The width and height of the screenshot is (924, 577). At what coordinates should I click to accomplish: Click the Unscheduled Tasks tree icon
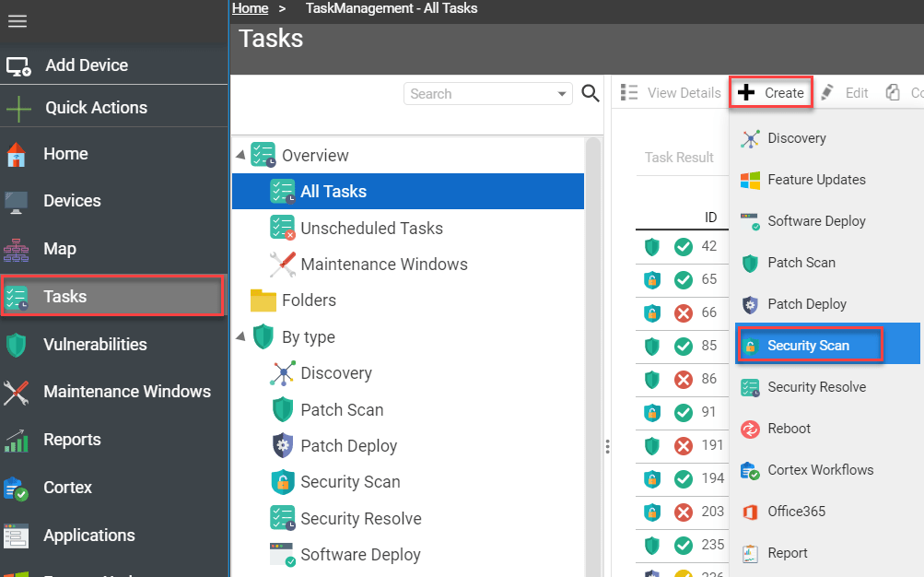click(x=282, y=228)
